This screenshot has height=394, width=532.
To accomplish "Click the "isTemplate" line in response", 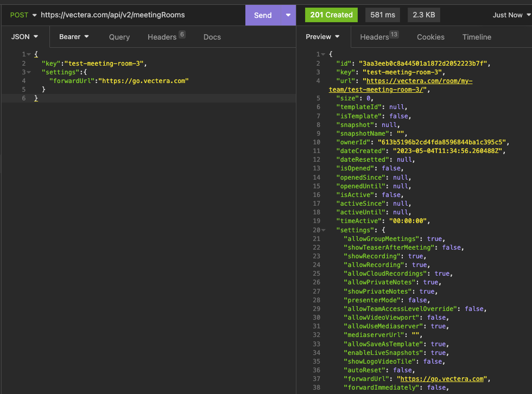I will tap(373, 116).
